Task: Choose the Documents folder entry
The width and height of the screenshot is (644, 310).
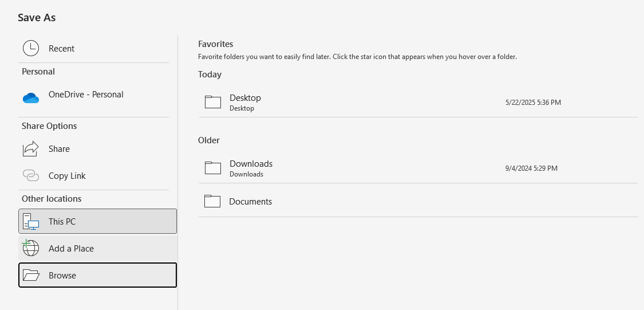Action: point(250,202)
